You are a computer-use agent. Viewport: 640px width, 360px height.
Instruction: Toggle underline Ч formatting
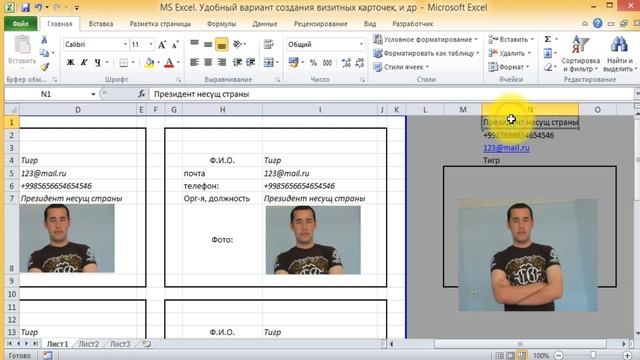tap(98, 62)
